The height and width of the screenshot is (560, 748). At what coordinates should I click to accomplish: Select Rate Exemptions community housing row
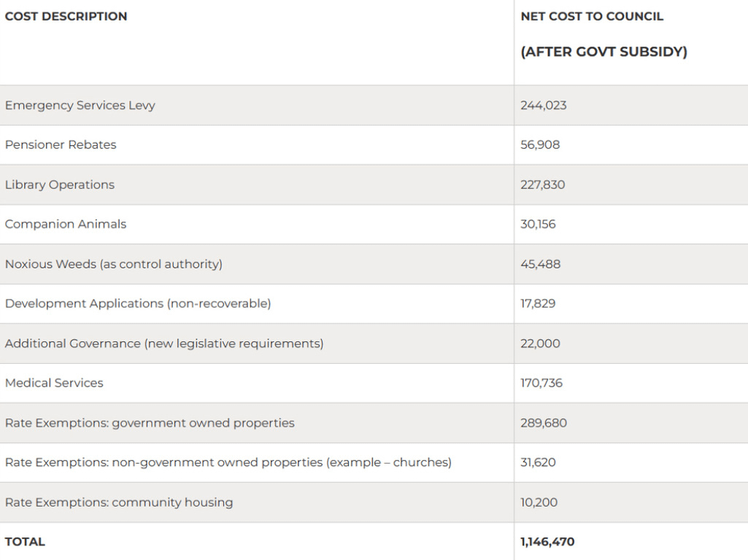coord(374,502)
